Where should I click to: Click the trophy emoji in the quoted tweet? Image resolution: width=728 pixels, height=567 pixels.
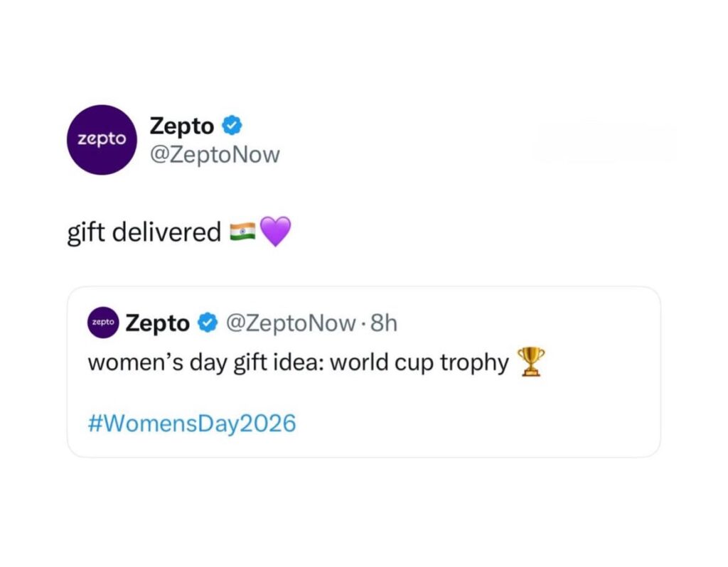531,362
